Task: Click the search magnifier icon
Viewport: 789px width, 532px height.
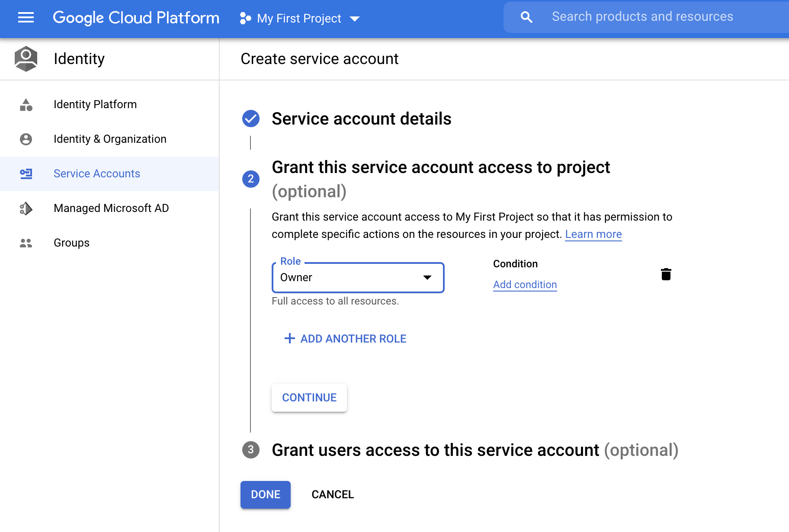Action: [x=526, y=17]
